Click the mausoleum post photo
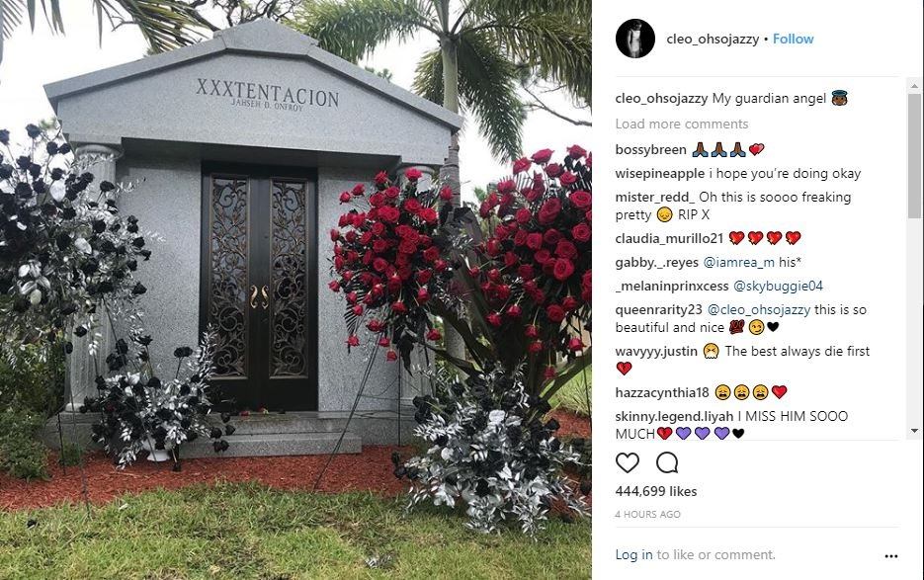The width and height of the screenshot is (924, 580). (x=295, y=290)
